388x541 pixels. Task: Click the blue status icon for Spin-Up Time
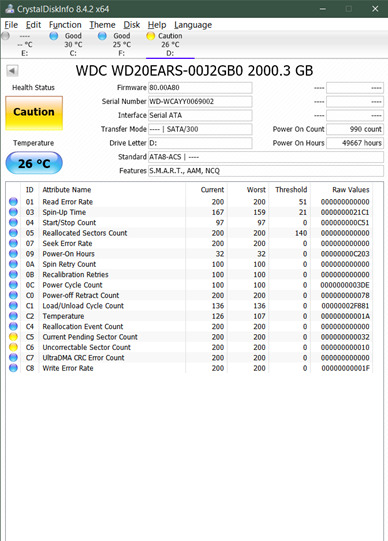coord(13,212)
